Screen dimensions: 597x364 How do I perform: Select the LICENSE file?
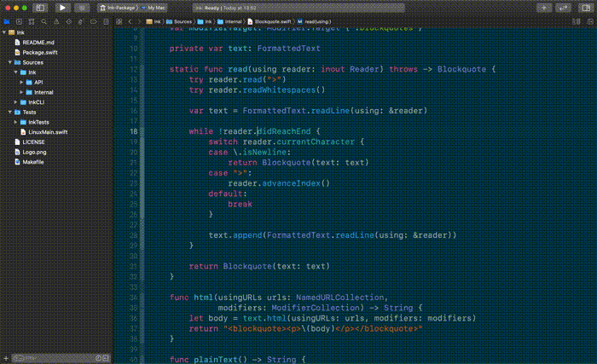click(x=33, y=142)
